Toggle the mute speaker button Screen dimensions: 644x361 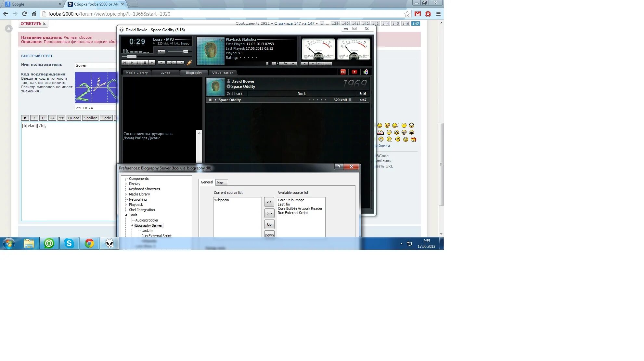point(161,51)
